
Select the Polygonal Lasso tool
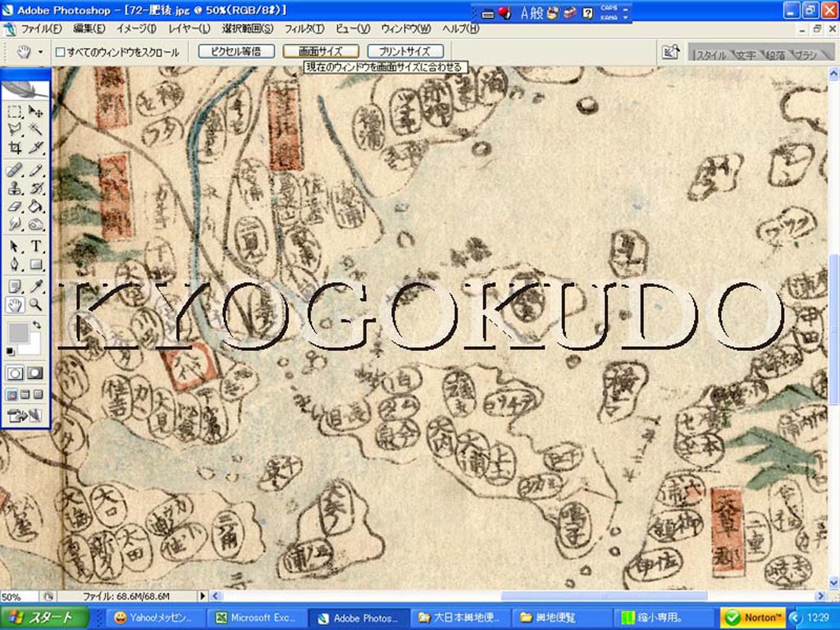[x=15, y=129]
